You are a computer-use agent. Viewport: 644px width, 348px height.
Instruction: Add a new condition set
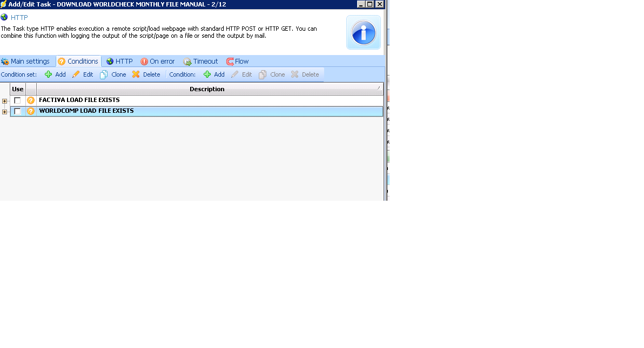click(55, 74)
